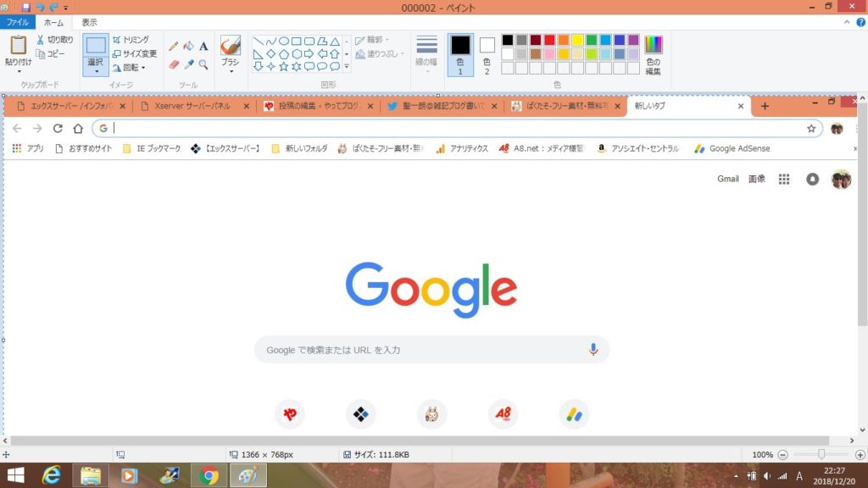Click the Undo icon in quick access toolbar
868x488 pixels.
[x=40, y=7]
